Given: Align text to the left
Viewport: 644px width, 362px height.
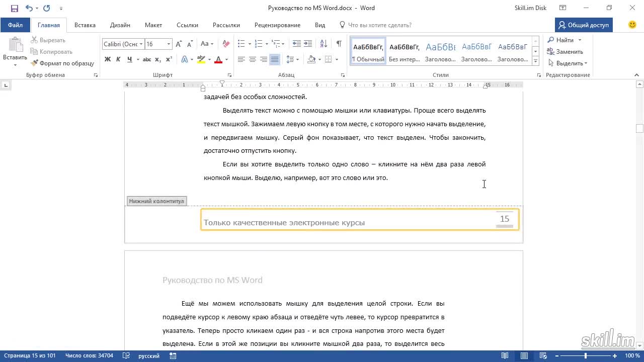Looking at the screenshot, I should point(241,59).
